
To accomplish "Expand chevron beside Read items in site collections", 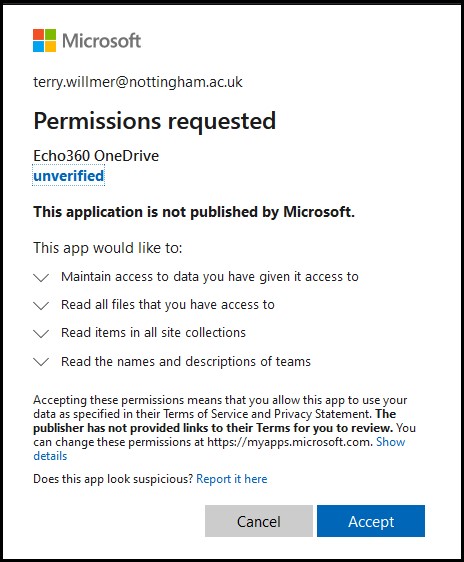I will [41, 334].
